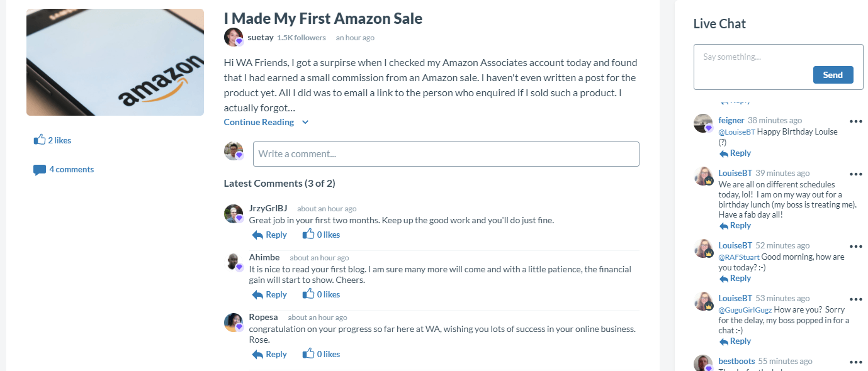Open the 4 comments speech bubble icon

pos(40,170)
